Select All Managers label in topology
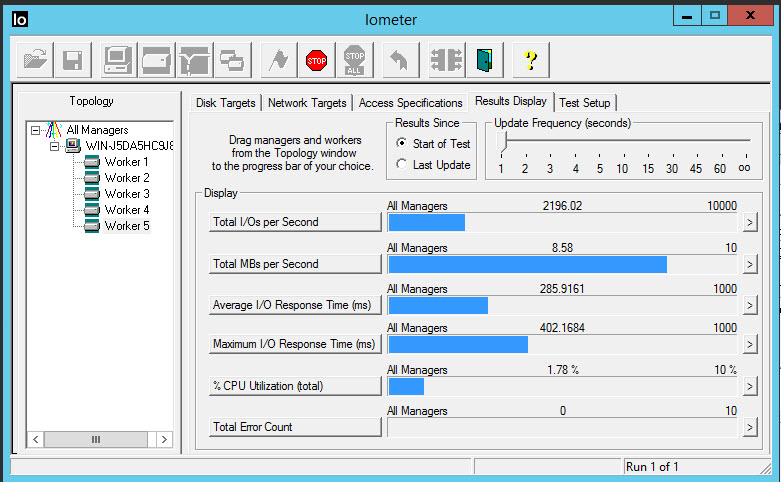This screenshot has height=482, width=781. coord(98,130)
